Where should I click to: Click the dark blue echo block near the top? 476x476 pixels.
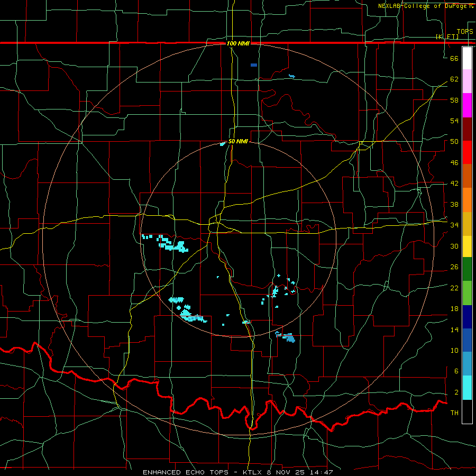click(254, 65)
